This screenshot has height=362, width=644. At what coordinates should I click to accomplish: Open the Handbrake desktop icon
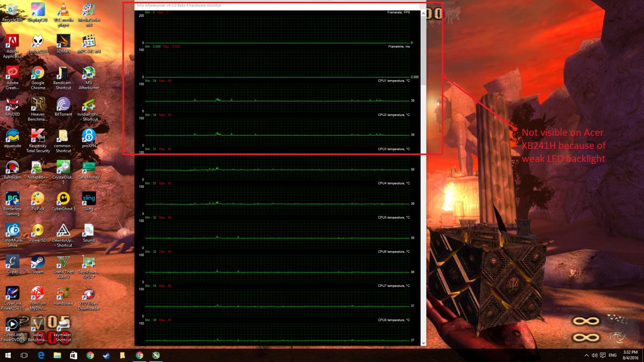(x=63, y=296)
